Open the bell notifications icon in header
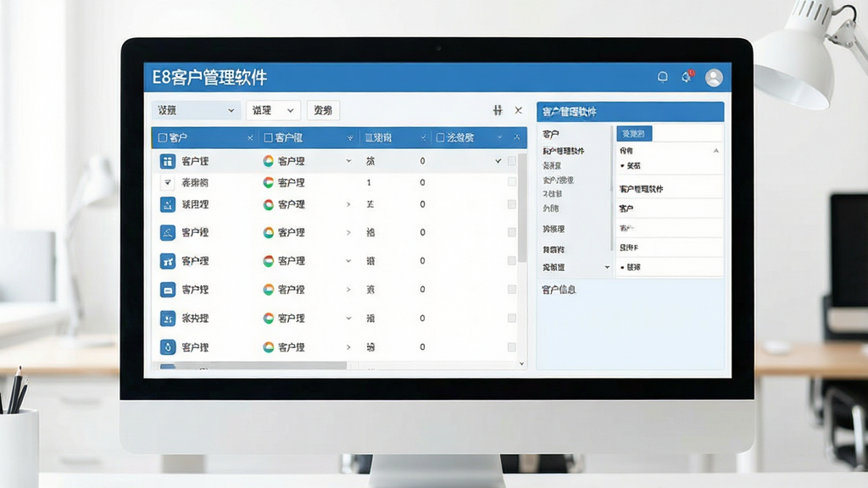The width and height of the screenshot is (868, 488). tap(662, 77)
